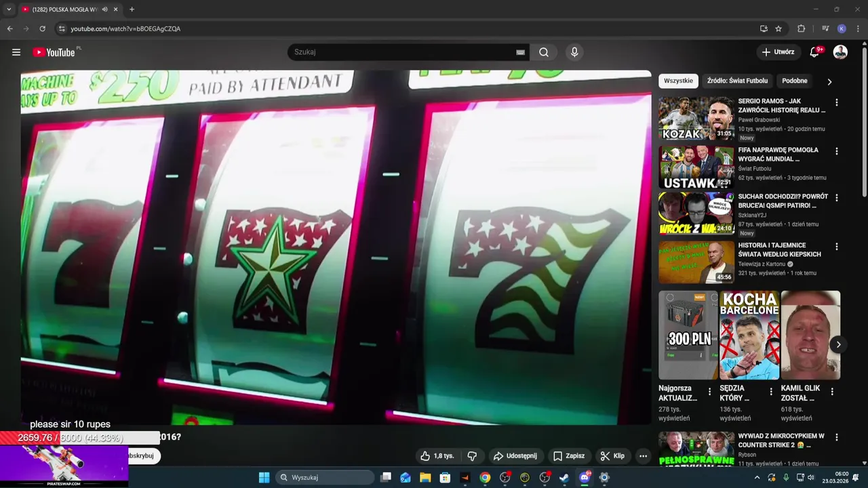Open the Windows Start menu
The height and width of the screenshot is (488, 868).
coord(264,478)
